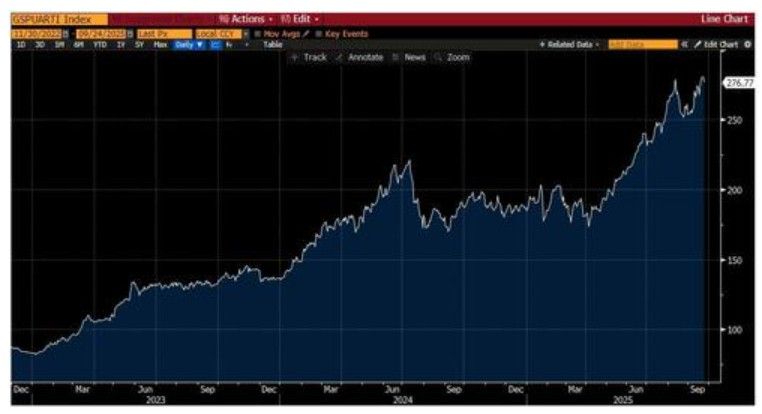Expand the chart type options arrow

coord(247,45)
